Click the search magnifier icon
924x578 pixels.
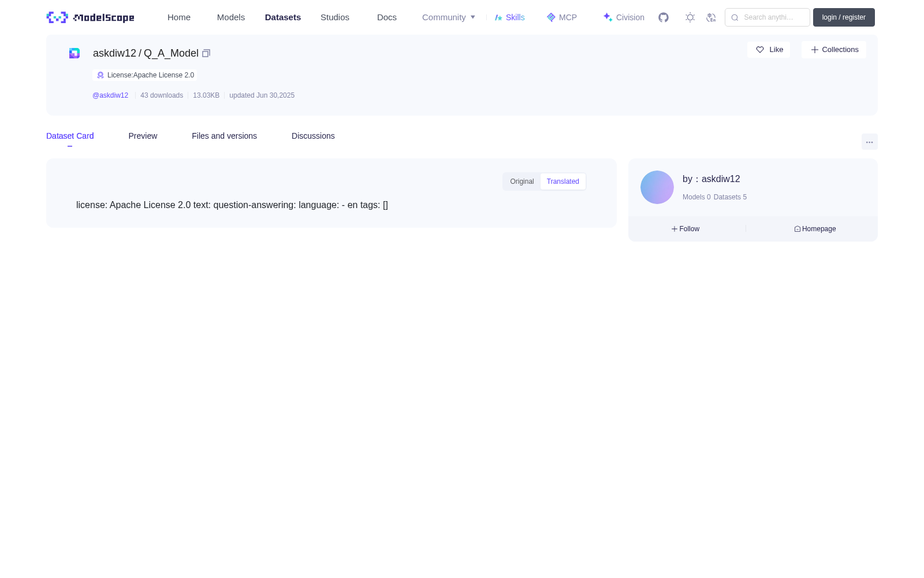pos(735,17)
